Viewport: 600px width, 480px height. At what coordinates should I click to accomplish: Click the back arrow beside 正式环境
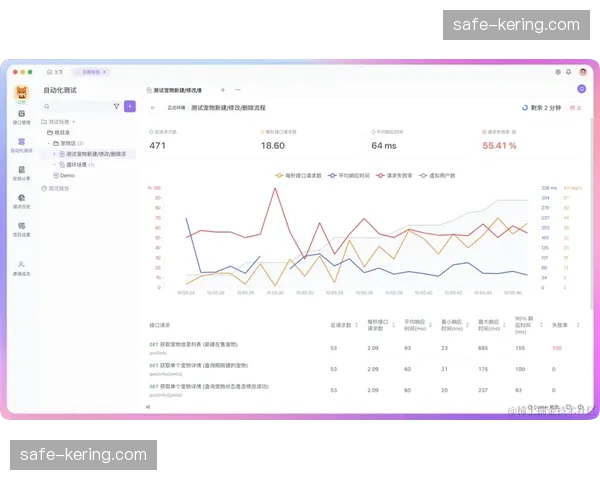point(153,107)
